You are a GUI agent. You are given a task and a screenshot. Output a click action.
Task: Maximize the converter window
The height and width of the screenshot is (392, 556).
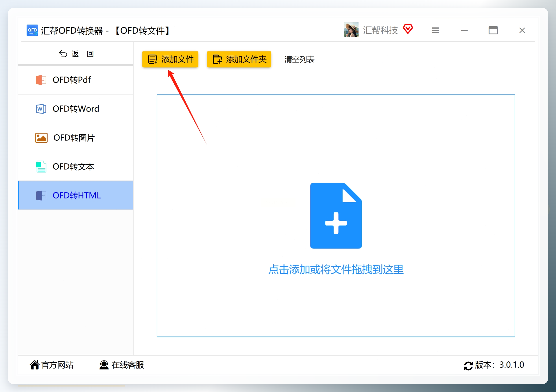click(x=493, y=30)
